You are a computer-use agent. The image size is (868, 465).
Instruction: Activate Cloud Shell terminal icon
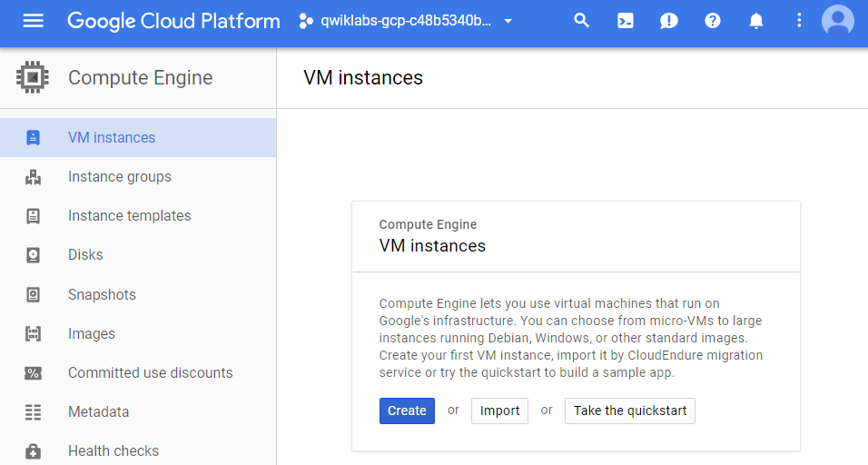point(625,21)
